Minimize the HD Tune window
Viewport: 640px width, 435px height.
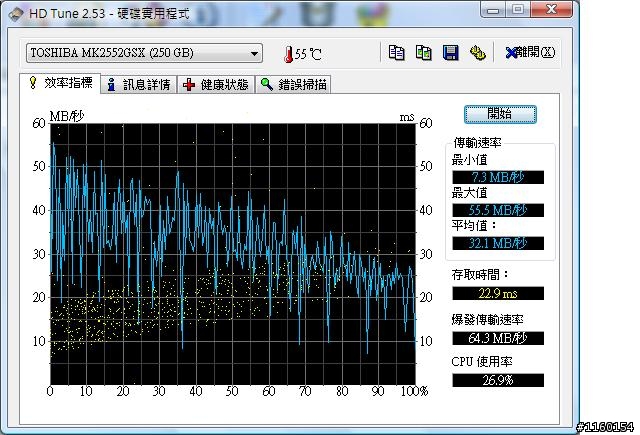pos(493,9)
